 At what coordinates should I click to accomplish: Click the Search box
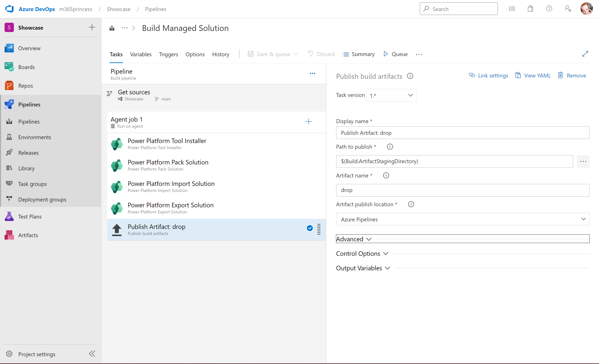pos(458,9)
